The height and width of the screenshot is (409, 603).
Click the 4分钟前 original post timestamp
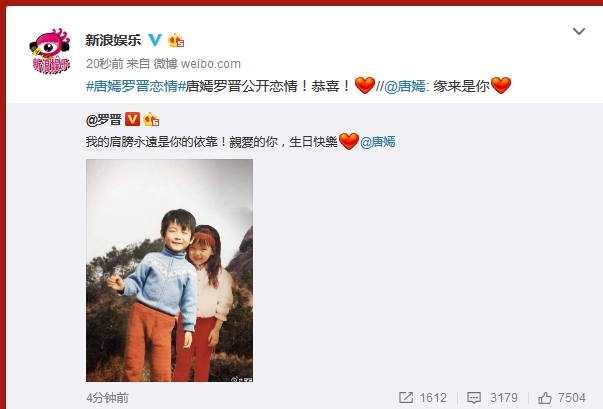pyautogui.click(x=107, y=398)
